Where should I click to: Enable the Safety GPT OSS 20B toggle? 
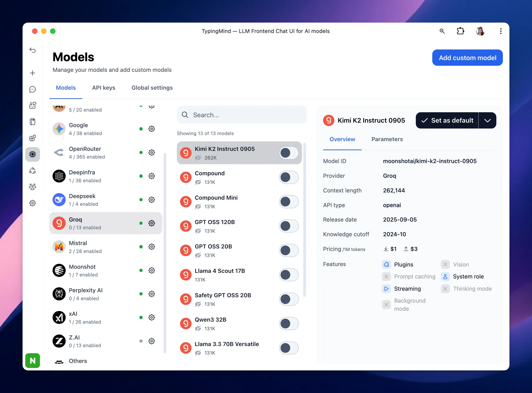click(289, 299)
